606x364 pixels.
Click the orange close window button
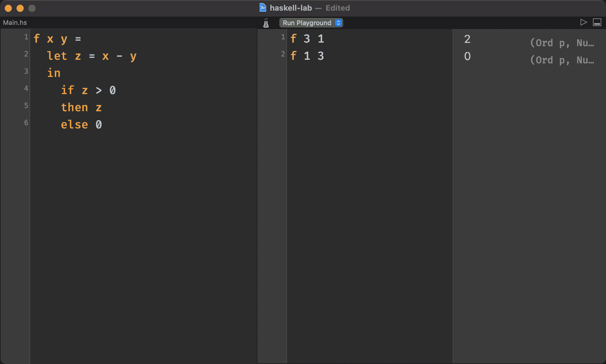coord(8,8)
